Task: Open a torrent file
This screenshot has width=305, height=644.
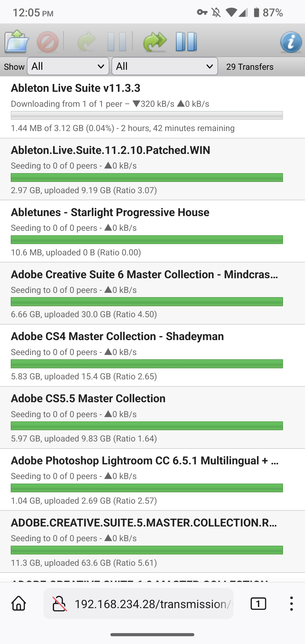Action: point(17,42)
